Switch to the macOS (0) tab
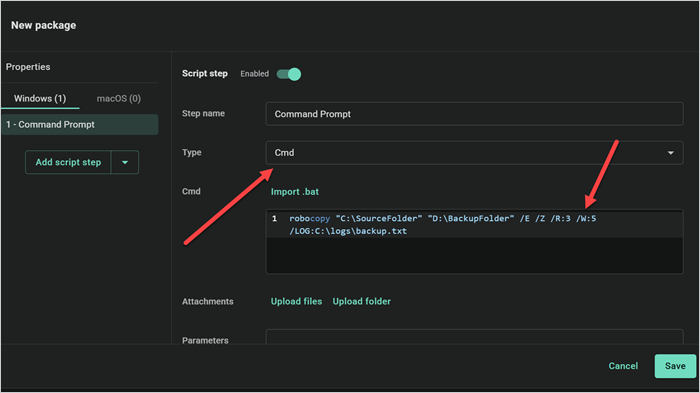 pyautogui.click(x=119, y=99)
